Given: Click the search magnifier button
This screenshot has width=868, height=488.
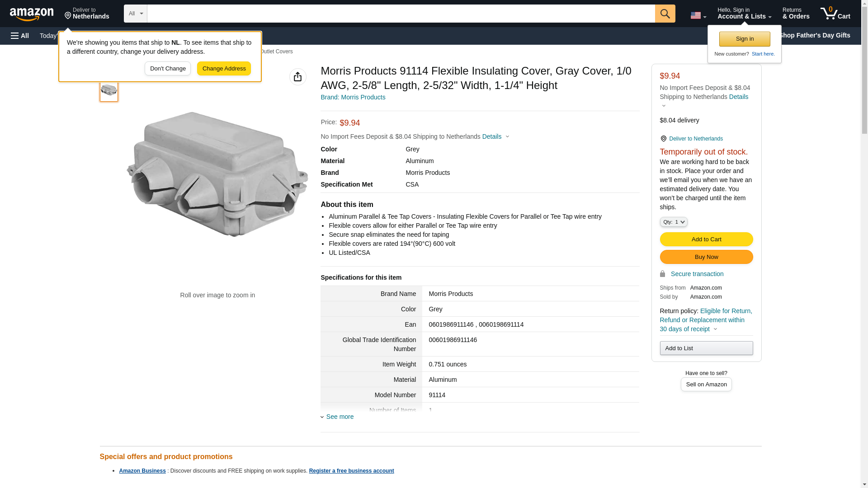Looking at the screenshot, I should [x=665, y=14].
